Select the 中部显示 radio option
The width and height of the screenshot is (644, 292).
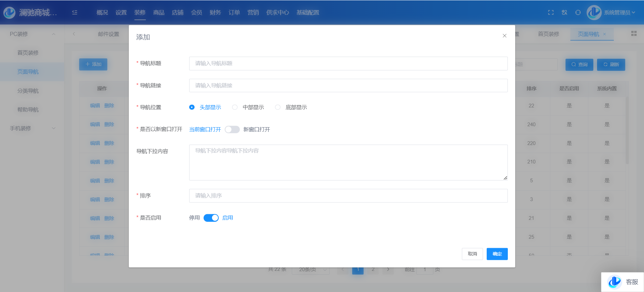tap(235, 107)
